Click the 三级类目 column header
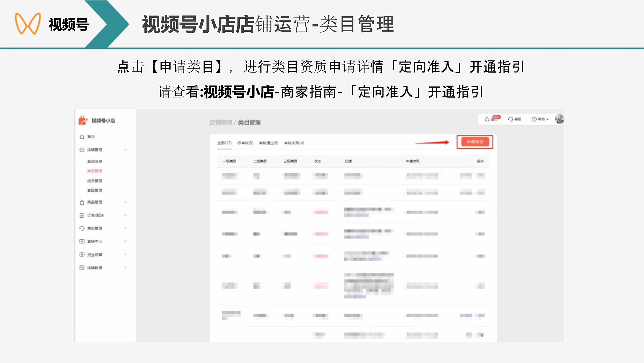Viewport: 644px width, 363px height. pyautogui.click(x=290, y=161)
